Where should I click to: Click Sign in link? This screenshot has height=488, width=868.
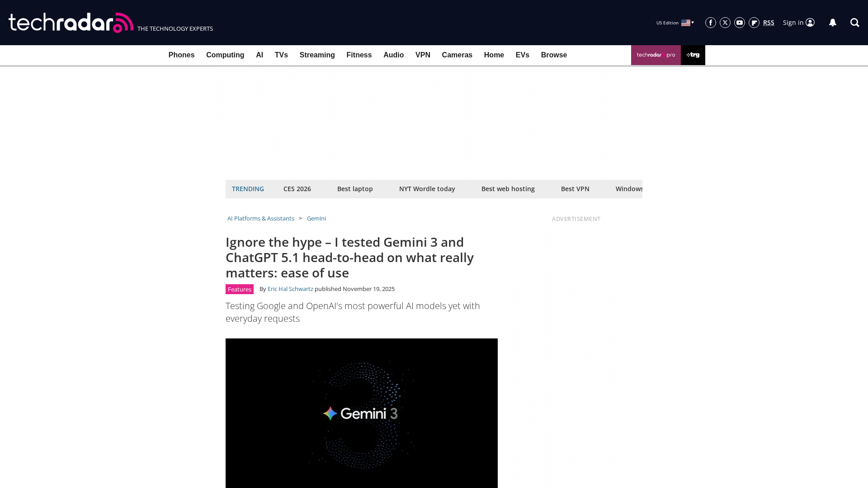[798, 23]
